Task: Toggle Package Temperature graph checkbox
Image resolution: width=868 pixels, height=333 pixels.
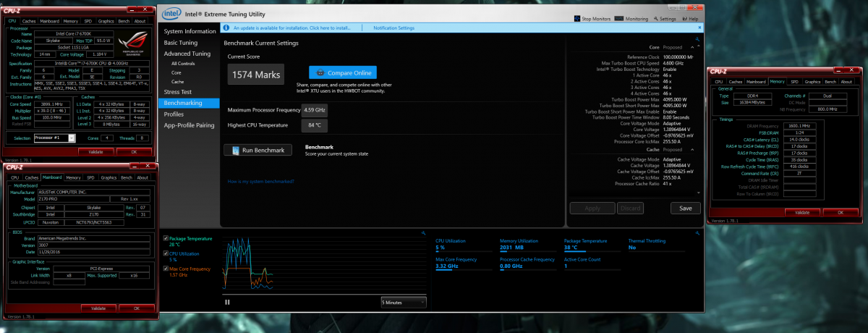Action: coord(166,237)
